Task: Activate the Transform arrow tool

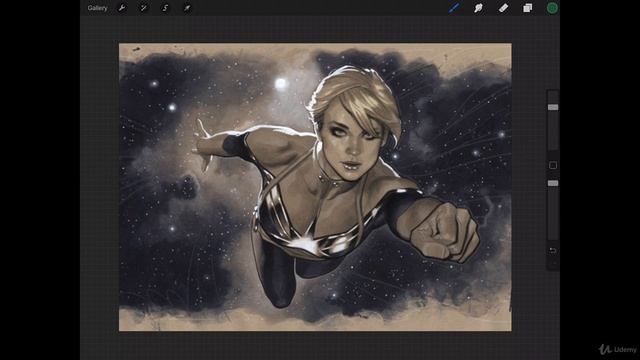Action: pyautogui.click(x=187, y=8)
